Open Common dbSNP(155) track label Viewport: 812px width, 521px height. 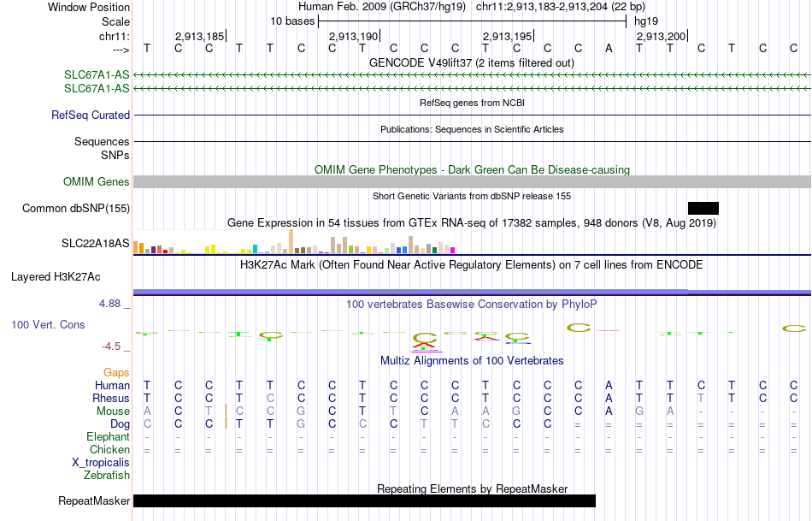(76, 209)
